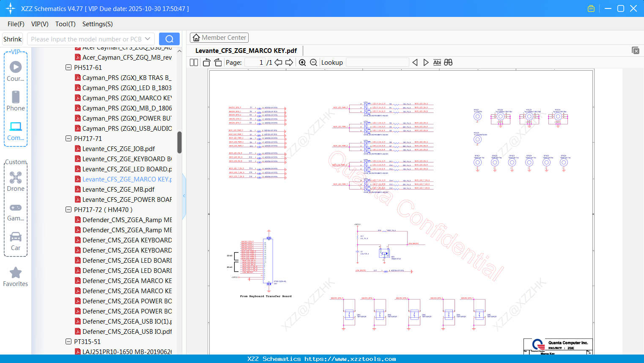
Task: Collapse the PH517-61 folder
Action: coord(69,67)
